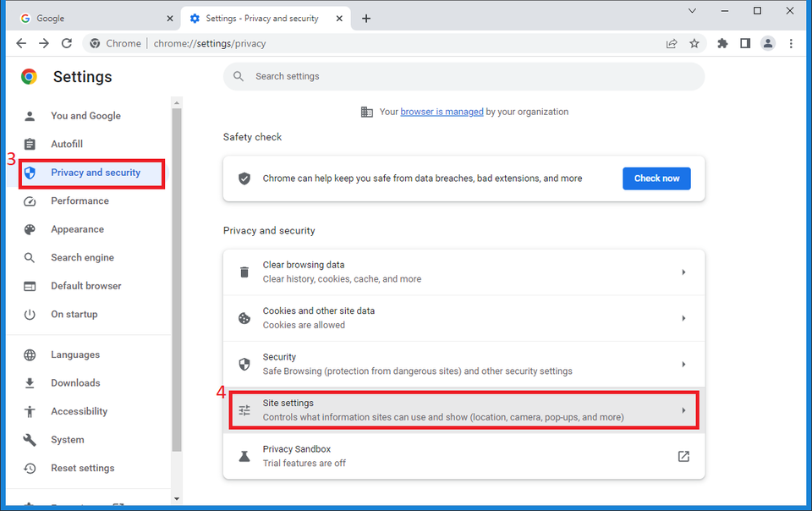Select Appearance in the sidebar
Viewport: 812px width, 511px height.
coord(77,229)
